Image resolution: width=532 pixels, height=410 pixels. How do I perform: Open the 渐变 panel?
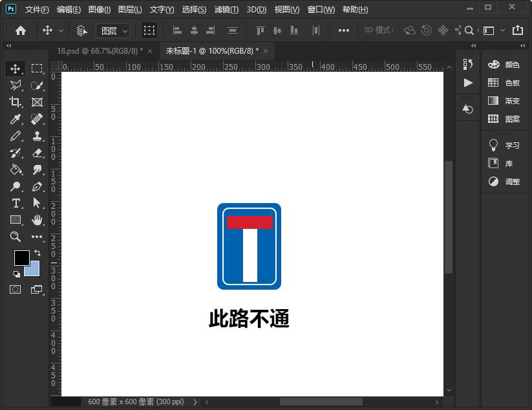505,101
